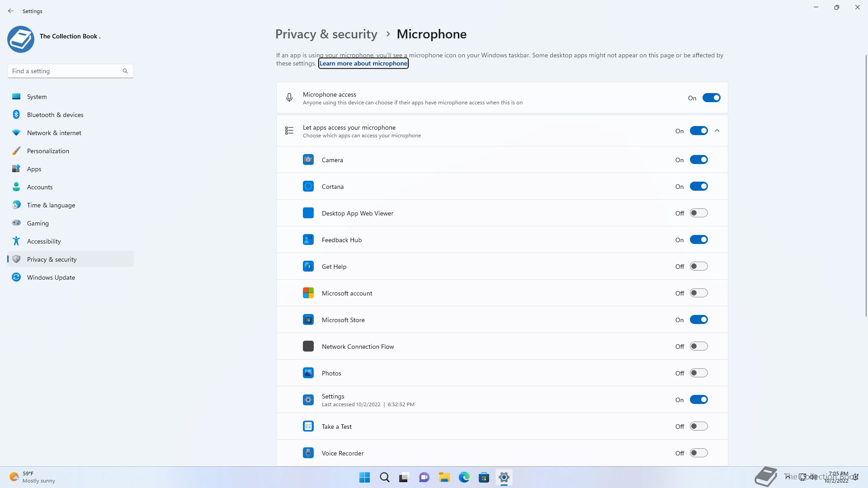Screen dimensions: 868x488
Task: Click Learn more about microphone link
Action: [363, 63]
